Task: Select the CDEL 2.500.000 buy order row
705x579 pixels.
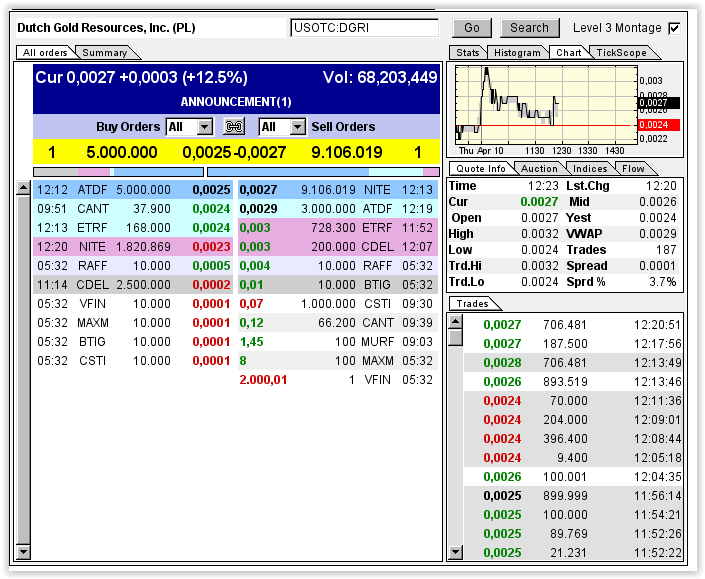Action: point(133,285)
